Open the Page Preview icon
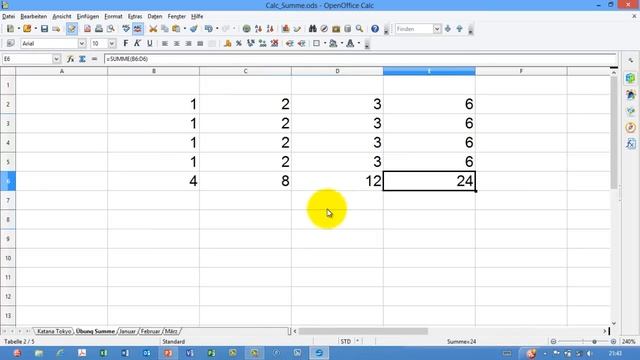The width and height of the screenshot is (640, 360). [x=111, y=29]
